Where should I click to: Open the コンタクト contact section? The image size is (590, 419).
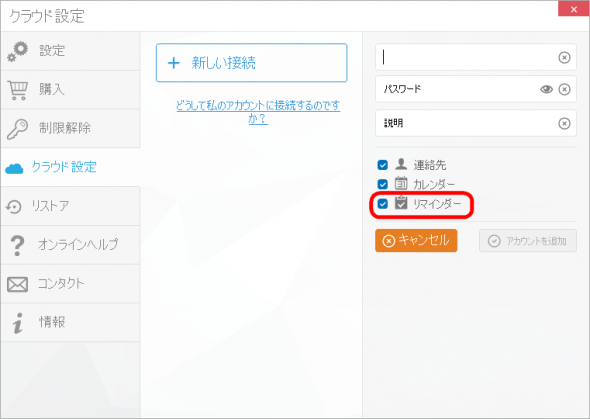click(x=70, y=284)
